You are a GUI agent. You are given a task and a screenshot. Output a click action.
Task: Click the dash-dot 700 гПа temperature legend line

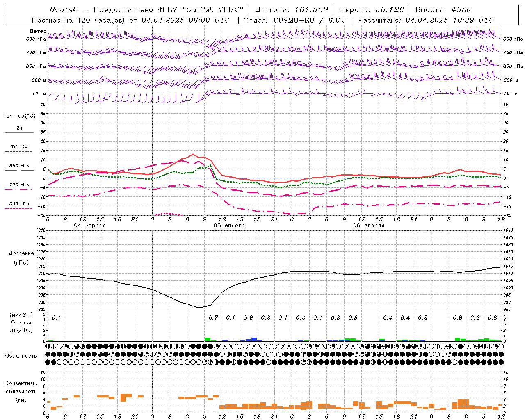click(x=18, y=190)
